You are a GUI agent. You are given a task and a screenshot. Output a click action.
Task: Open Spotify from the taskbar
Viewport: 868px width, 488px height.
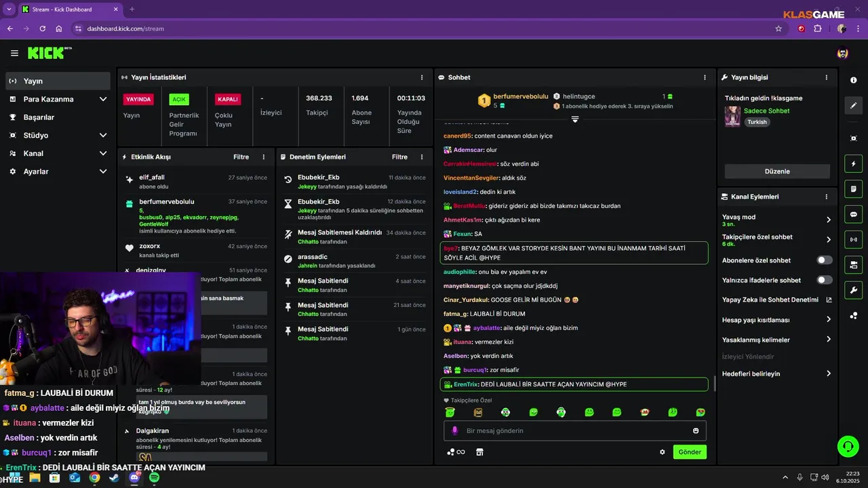coord(154,478)
